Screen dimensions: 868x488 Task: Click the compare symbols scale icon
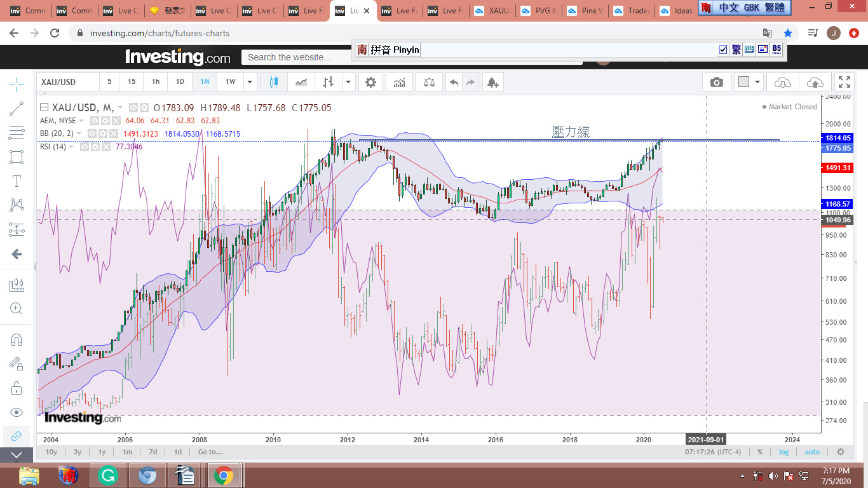coord(429,82)
